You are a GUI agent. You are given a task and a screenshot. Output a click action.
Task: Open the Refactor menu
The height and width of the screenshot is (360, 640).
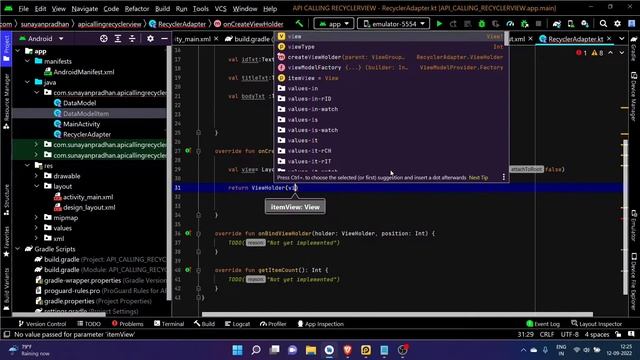137,9
